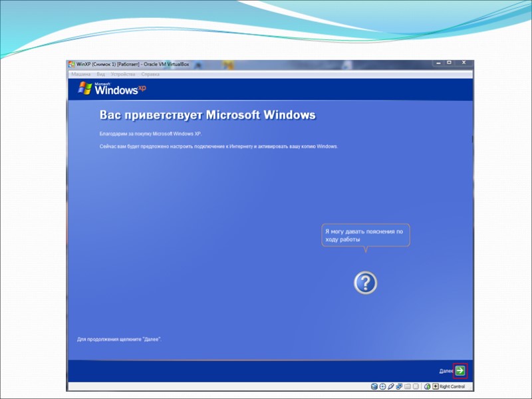Viewport: 532px width, 399px height.
Task: Open the Машина menu in VirtualBox
Action: click(x=80, y=74)
